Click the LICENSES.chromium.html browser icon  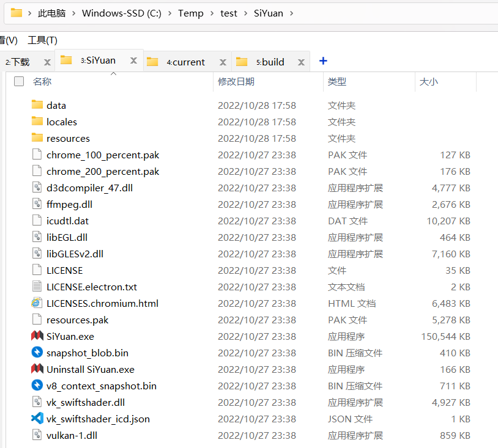(37, 303)
